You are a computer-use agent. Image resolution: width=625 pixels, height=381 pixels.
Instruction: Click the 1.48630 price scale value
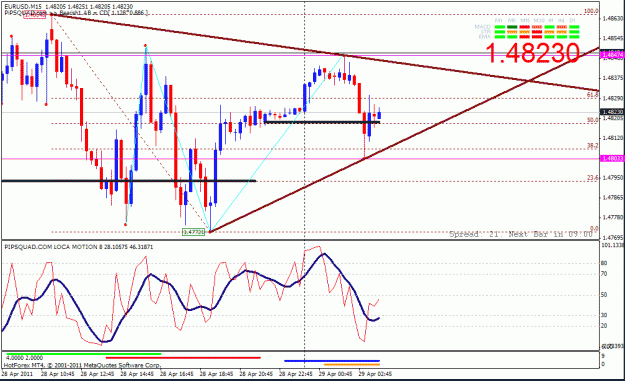[613, 18]
